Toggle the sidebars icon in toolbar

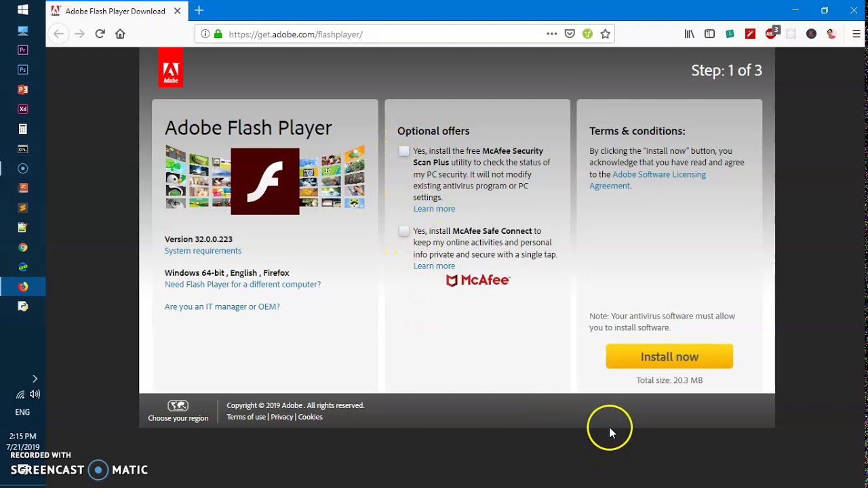click(x=709, y=34)
